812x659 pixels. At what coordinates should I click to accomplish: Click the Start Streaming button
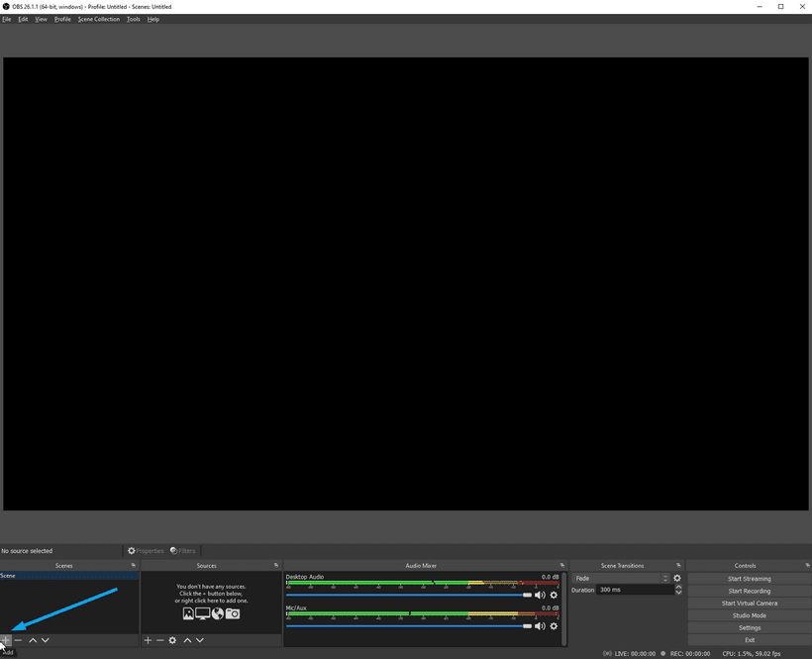[x=749, y=578]
